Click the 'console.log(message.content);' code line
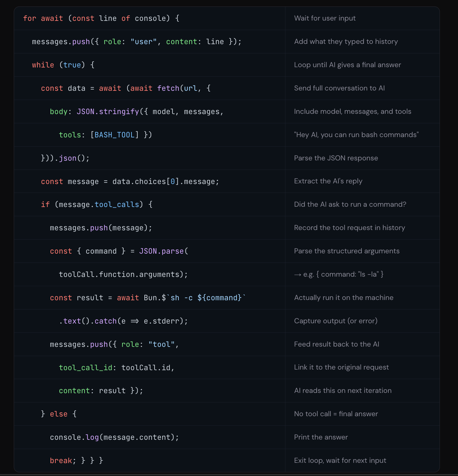This screenshot has width=458, height=476. [114, 437]
